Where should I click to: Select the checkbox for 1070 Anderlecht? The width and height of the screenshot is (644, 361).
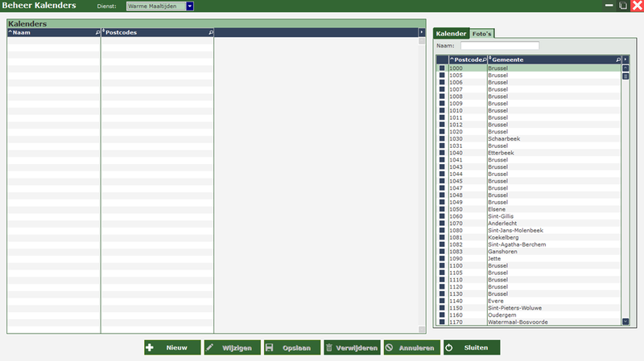point(442,224)
